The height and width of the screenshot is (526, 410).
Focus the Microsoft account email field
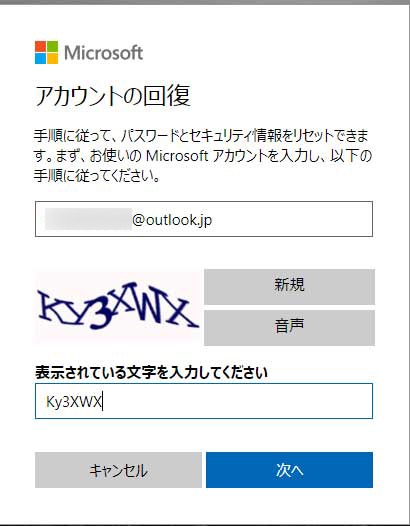(204, 219)
